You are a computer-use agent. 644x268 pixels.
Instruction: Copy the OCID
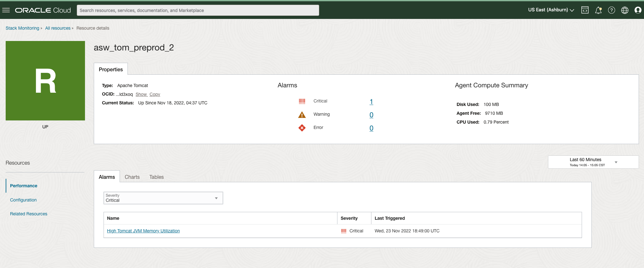pos(155,94)
